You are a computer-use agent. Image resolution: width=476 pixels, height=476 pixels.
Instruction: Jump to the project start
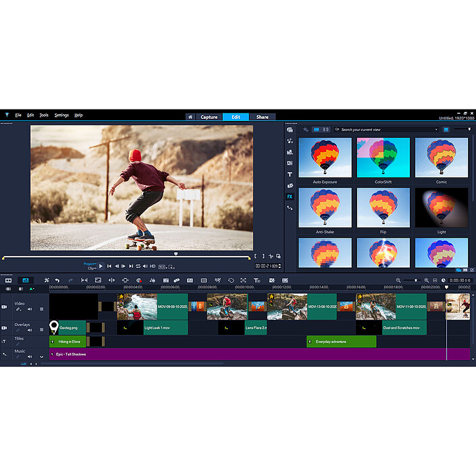(x=109, y=266)
